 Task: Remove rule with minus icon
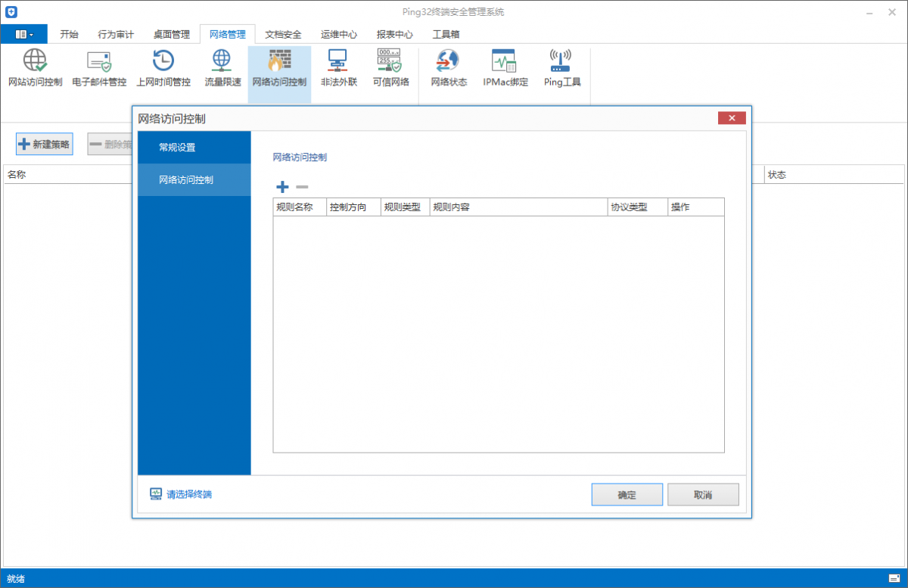(302, 187)
